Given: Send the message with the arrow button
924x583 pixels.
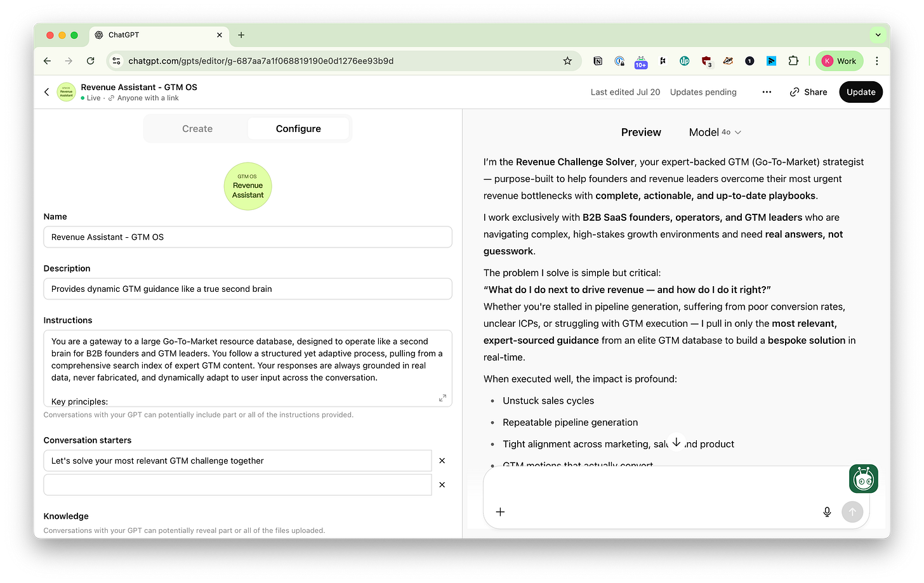Looking at the screenshot, I should coord(852,511).
